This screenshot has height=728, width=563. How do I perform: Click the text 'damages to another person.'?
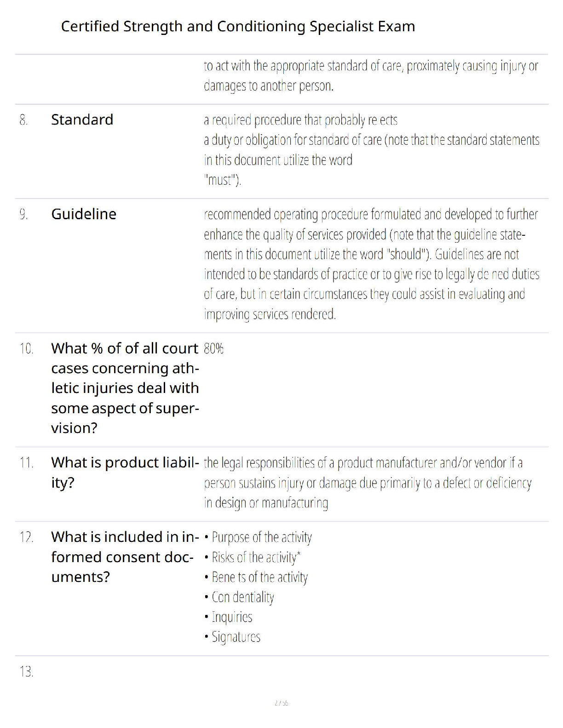269,86
